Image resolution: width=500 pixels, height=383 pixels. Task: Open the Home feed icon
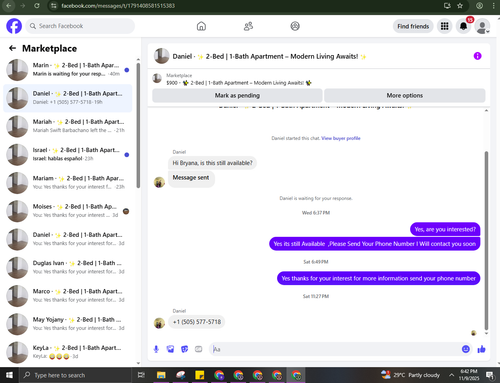(201, 26)
